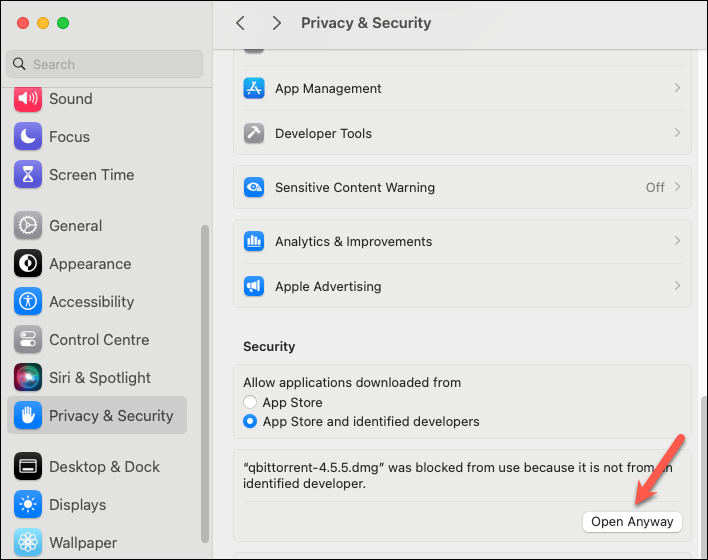The image size is (708, 560).
Task: Go to Desktop & Dock section
Action: click(x=97, y=467)
